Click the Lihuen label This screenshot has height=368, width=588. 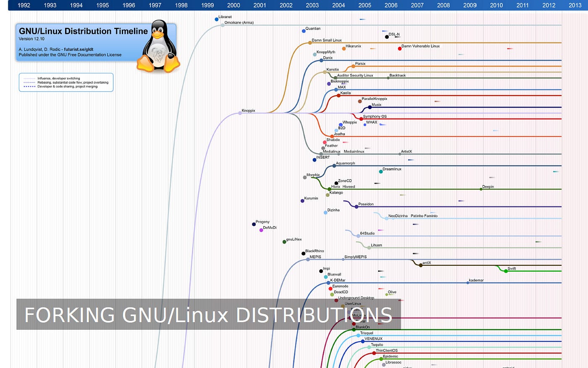tap(376, 245)
